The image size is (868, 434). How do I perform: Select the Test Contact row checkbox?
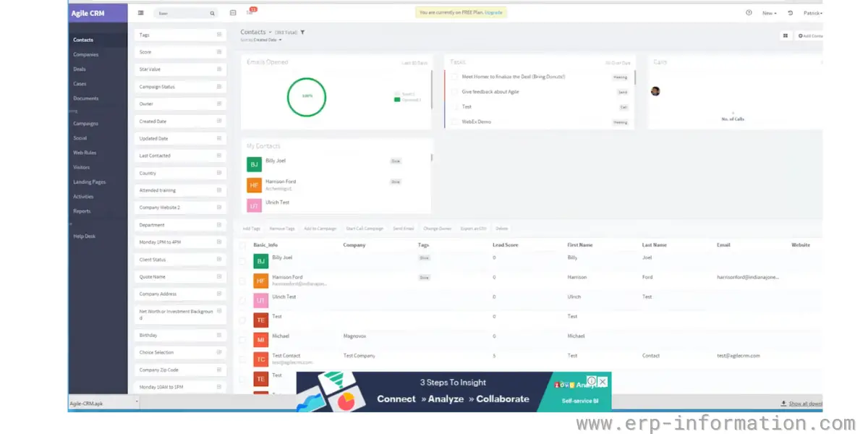[x=242, y=359]
